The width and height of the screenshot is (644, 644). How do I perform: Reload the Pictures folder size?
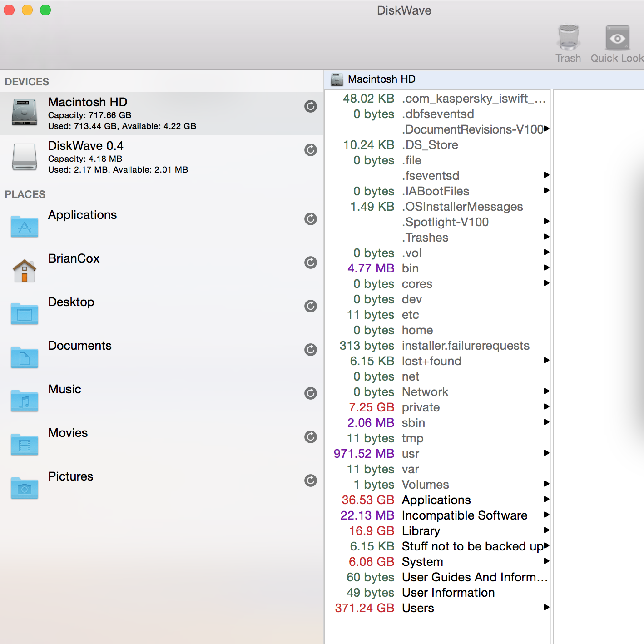[x=311, y=481]
